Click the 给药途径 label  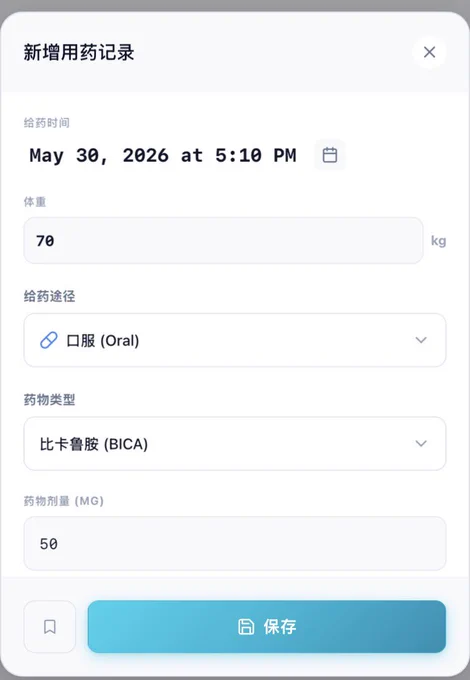pos(49,297)
